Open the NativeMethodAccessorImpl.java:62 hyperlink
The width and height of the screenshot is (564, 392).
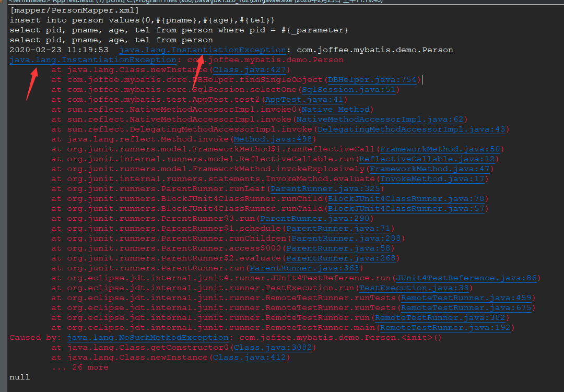379,119
